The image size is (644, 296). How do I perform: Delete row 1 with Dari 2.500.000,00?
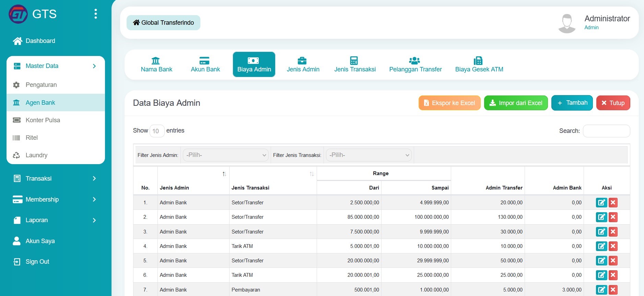point(613,203)
